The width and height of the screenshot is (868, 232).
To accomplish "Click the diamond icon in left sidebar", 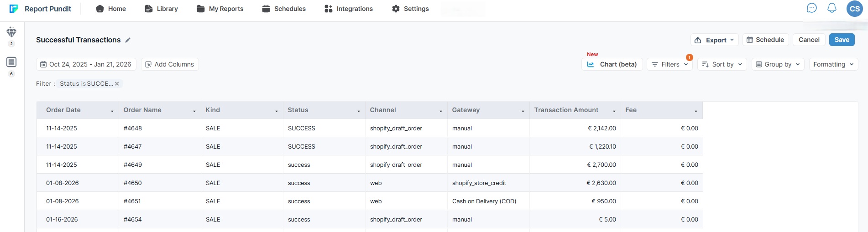I will pyautogui.click(x=11, y=32).
